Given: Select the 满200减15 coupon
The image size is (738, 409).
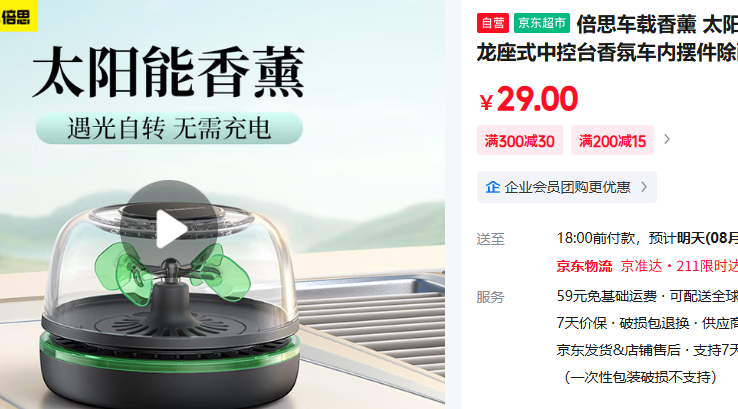Looking at the screenshot, I should (612, 140).
